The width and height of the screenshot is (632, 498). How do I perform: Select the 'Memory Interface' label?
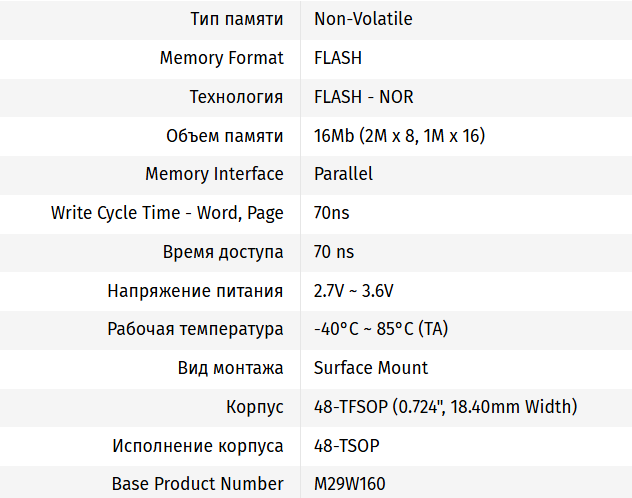(214, 174)
